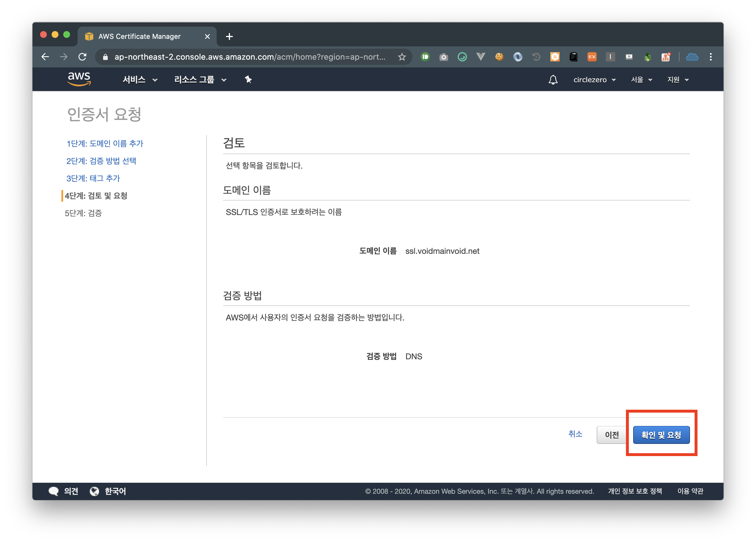Reload the page
The width and height of the screenshot is (756, 543).
tap(83, 57)
